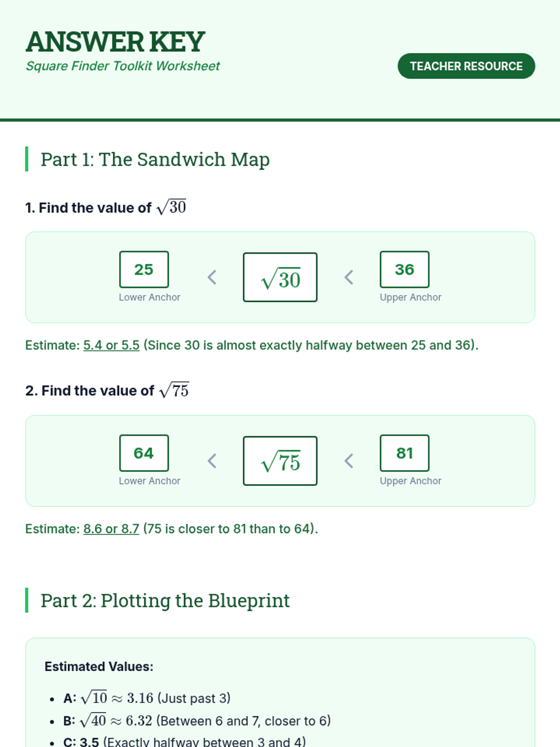
Task: Click the less-than chevron before 36
Action: pyautogui.click(x=349, y=277)
